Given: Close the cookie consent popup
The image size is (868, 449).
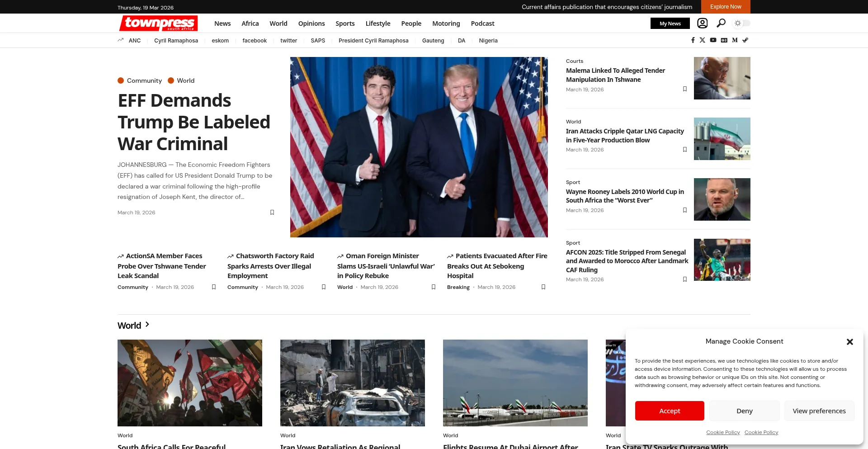Looking at the screenshot, I should pos(850,342).
